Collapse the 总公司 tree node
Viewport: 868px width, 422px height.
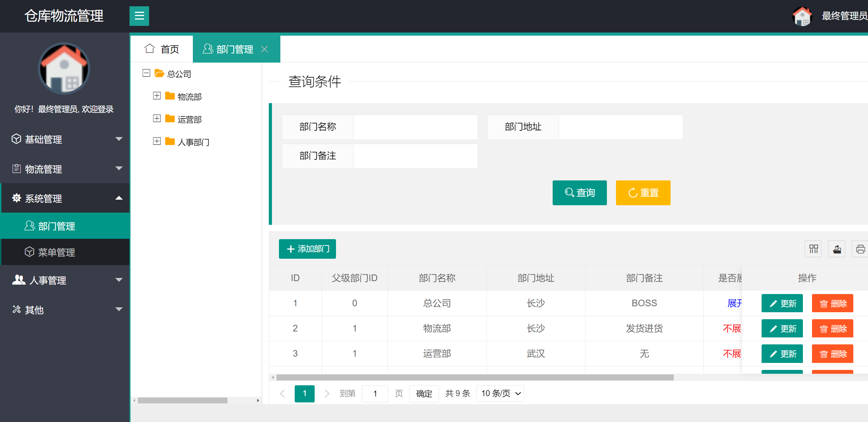pyautogui.click(x=146, y=73)
